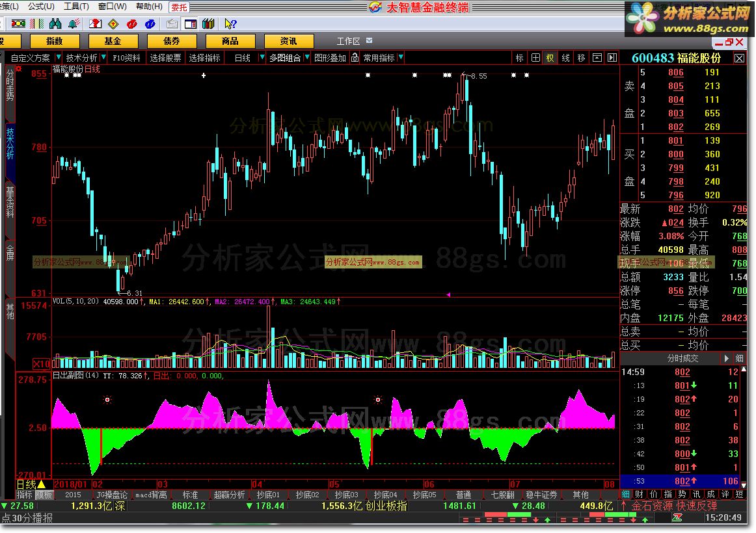The height and width of the screenshot is (533, 756).
Task: Open the 多图组合 dropdown arrow
Action: pyautogui.click(x=307, y=57)
